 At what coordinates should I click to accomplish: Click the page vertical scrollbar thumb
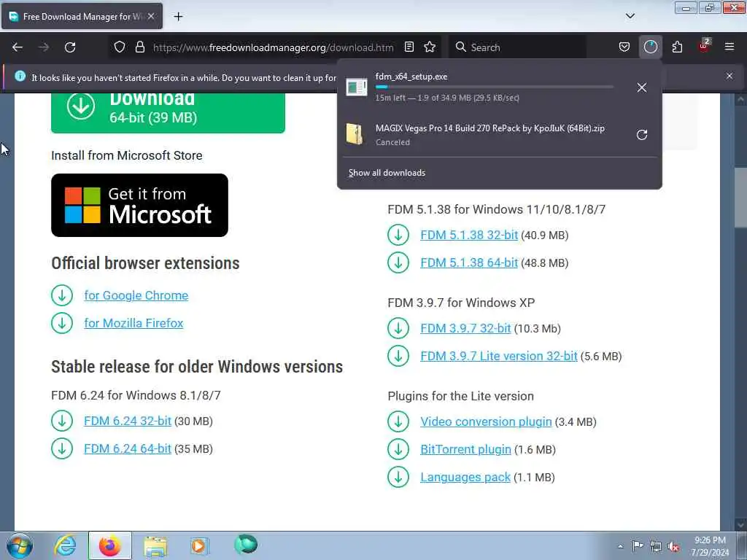click(x=740, y=198)
